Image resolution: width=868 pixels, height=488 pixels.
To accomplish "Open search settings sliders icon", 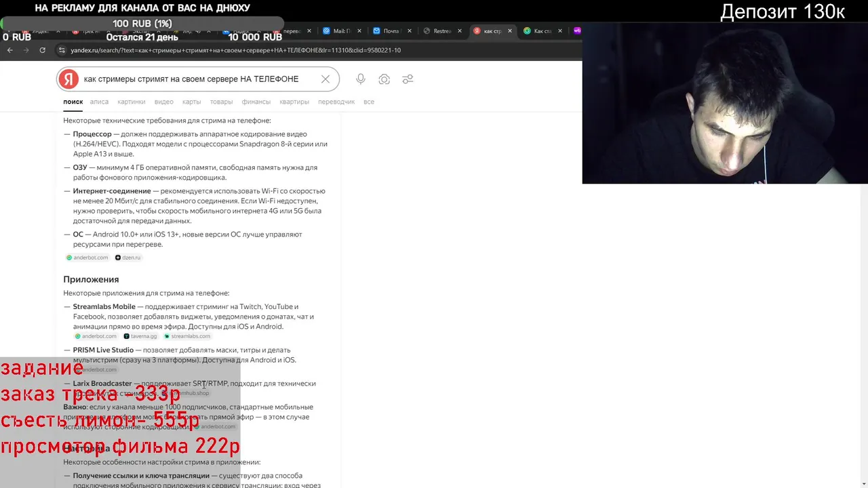I will click(408, 79).
